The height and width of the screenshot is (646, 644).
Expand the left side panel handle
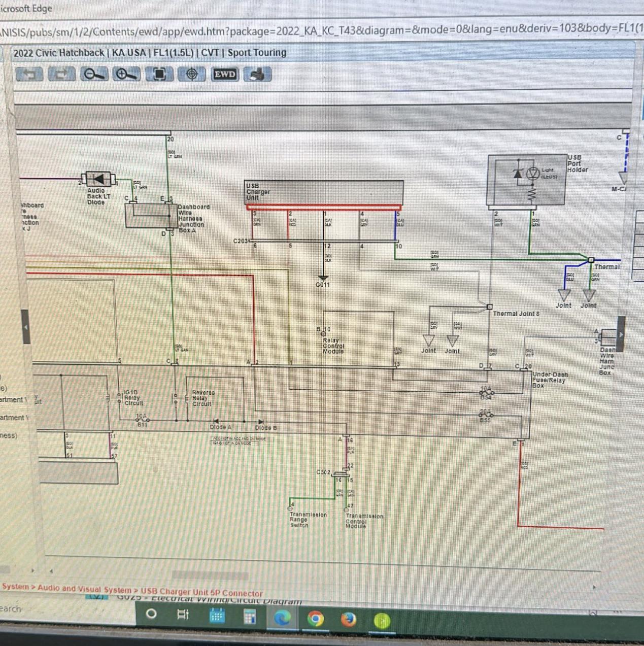coord(25,327)
